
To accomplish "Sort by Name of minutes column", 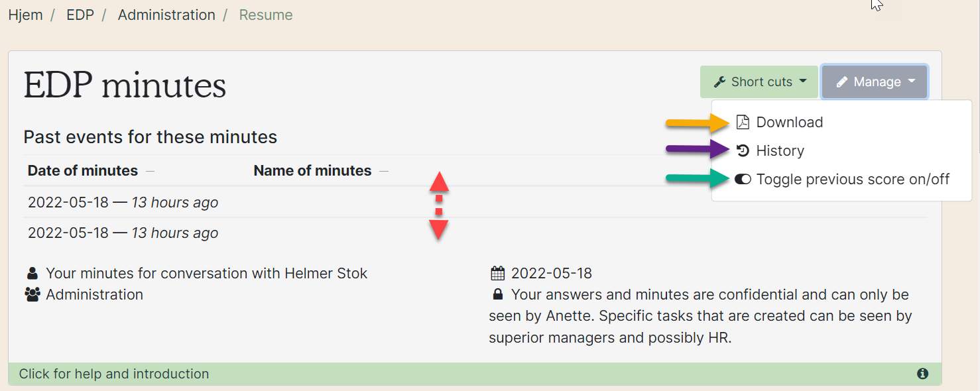I will pyautogui.click(x=312, y=171).
